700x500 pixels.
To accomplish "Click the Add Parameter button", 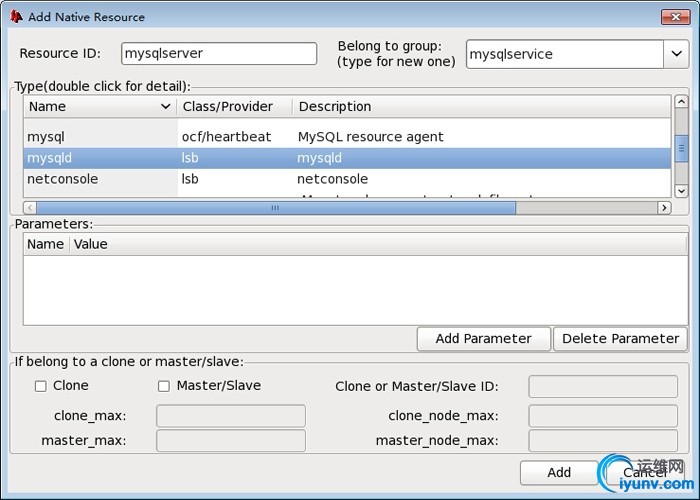I will tap(483, 339).
